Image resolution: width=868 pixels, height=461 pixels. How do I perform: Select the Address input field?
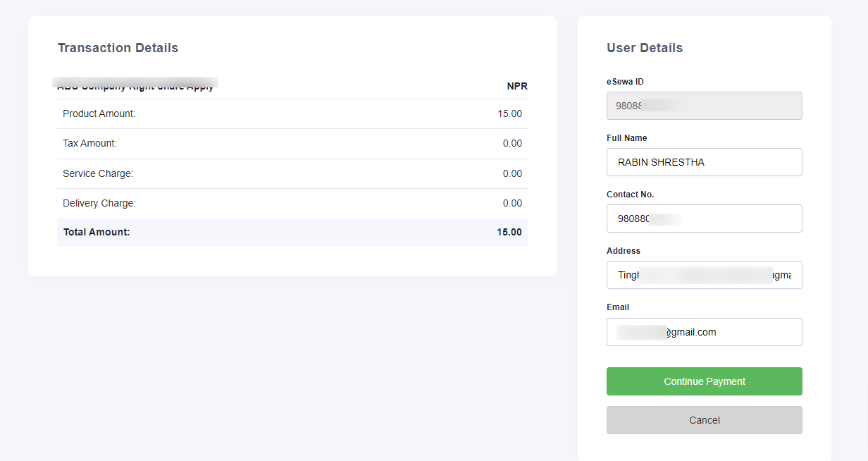click(x=704, y=275)
